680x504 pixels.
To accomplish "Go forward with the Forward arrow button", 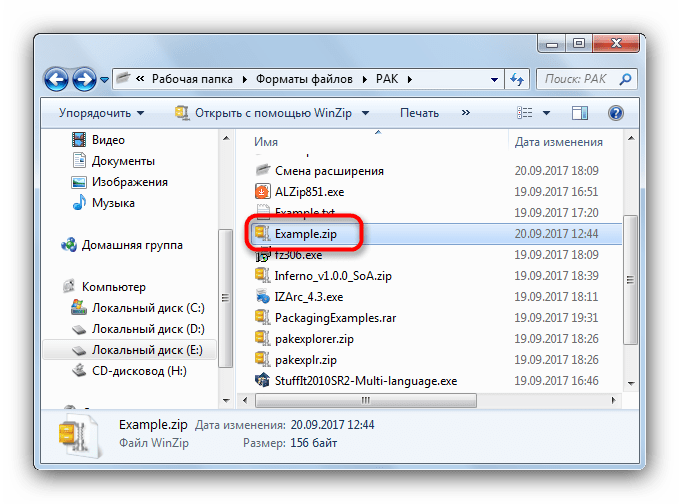I will click(x=84, y=79).
